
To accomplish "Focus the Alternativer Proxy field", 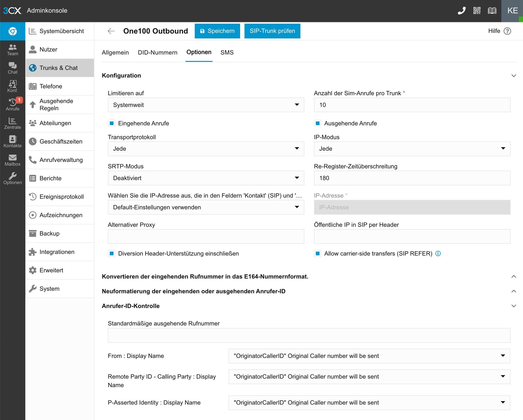I will tap(206, 236).
